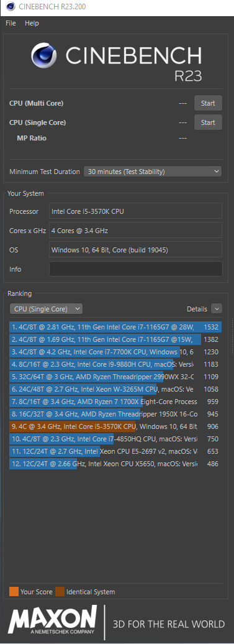
Task: Select the Core i7-1165G7 @ 28W ranking entry
Action: click(x=115, y=328)
